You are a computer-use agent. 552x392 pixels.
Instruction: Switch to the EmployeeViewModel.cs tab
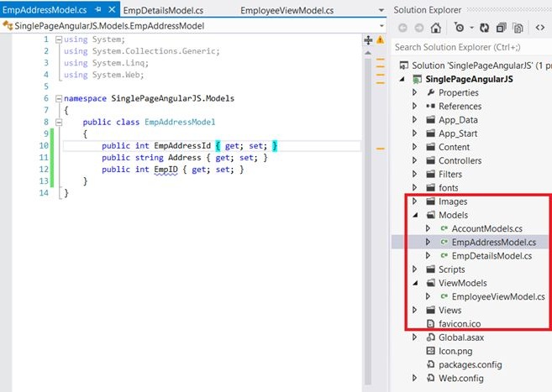tap(287, 11)
